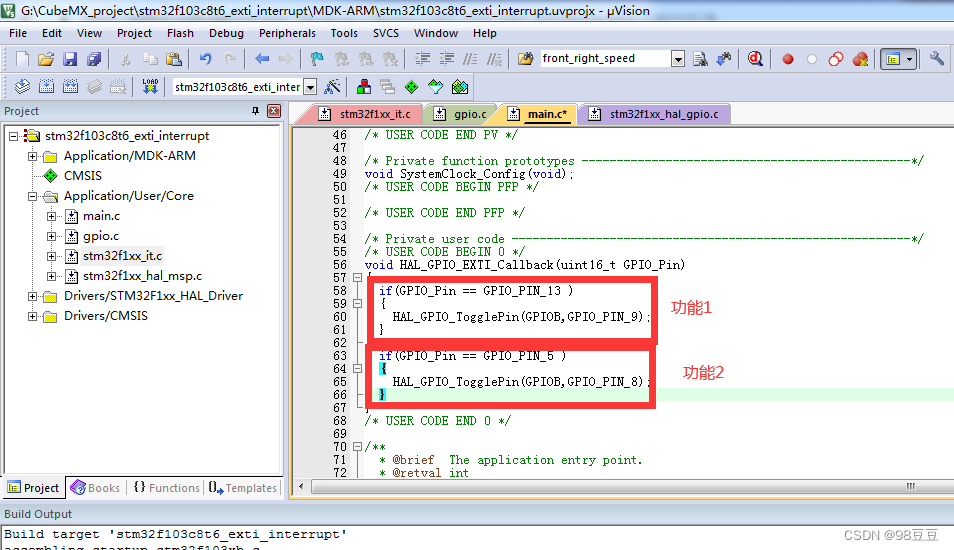
Task: Undo the last edit
Action: [x=206, y=59]
